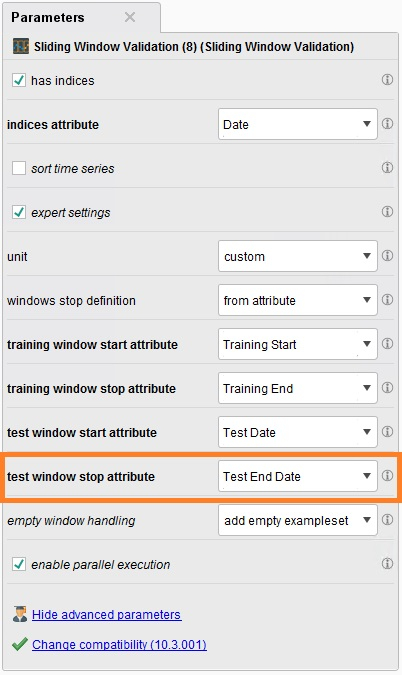The image size is (402, 675).
Task: Open Change compatibility (10.3.001) link
Action: coord(119,644)
